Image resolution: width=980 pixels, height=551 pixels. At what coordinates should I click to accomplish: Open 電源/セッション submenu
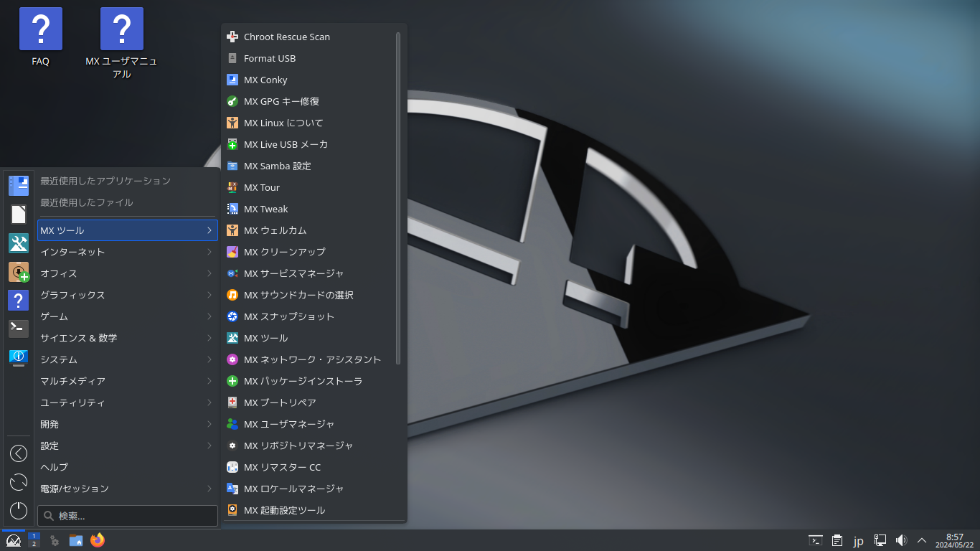point(128,489)
